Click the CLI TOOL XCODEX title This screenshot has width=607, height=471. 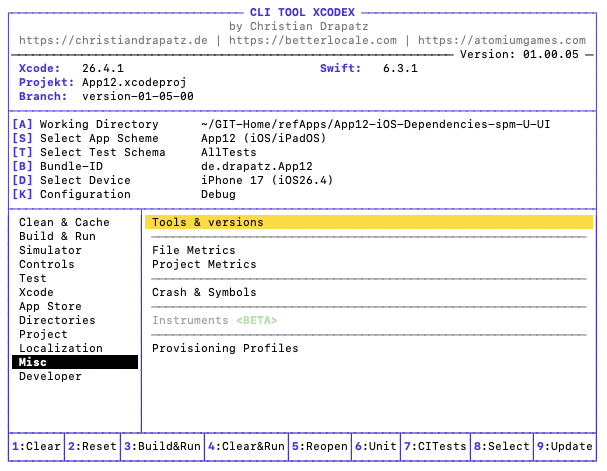point(302,12)
